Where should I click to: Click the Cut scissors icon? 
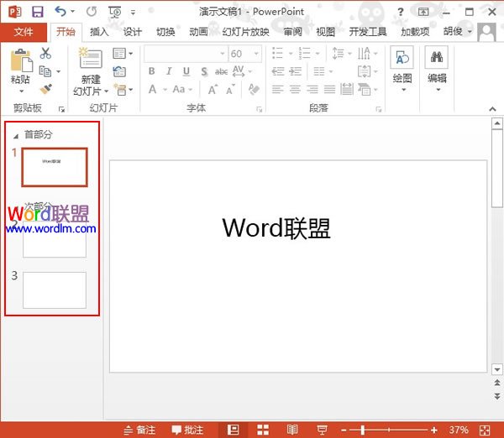pos(45,53)
